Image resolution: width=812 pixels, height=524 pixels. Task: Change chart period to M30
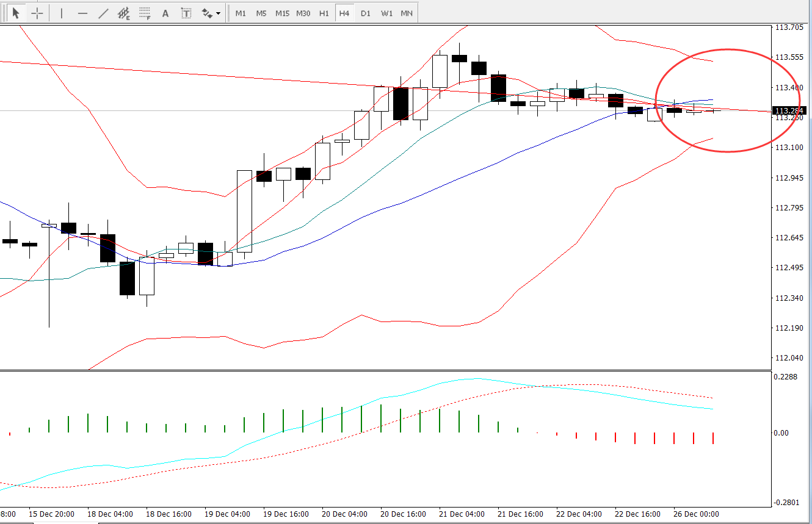(x=303, y=13)
